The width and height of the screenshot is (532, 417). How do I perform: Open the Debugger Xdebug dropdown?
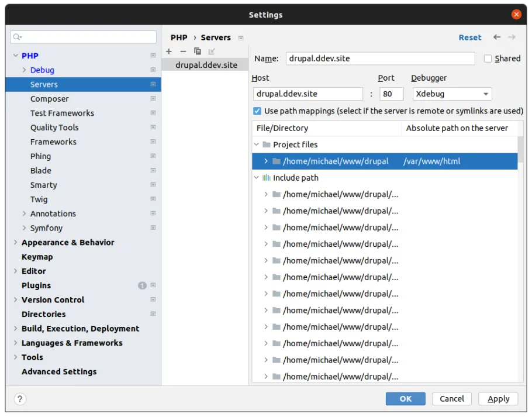452,94
